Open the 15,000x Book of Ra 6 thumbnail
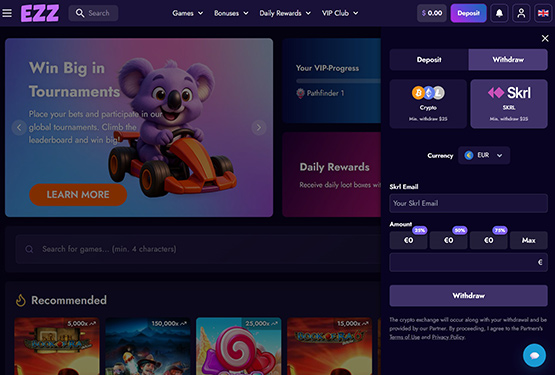555x375 pixels. (x=330, y=346)
